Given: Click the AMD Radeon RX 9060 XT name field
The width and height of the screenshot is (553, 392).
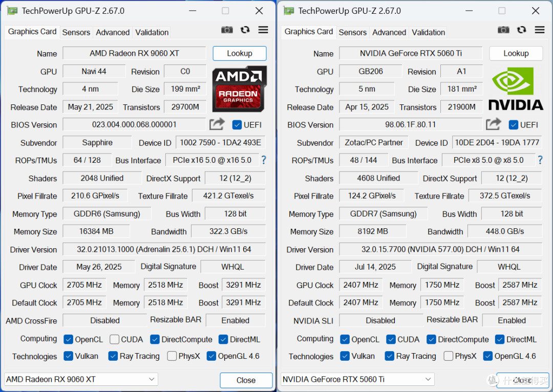Looking at the screenshot, I should click(134, 53).
